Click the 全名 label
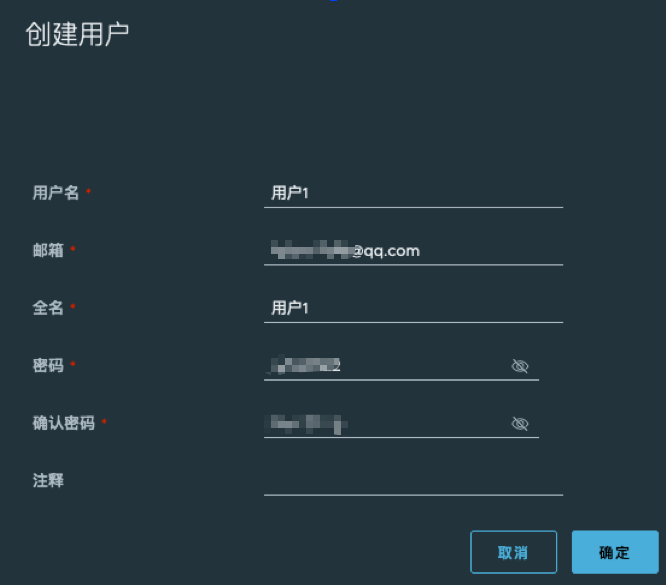666x585 pixels. [x=48, y=308]
